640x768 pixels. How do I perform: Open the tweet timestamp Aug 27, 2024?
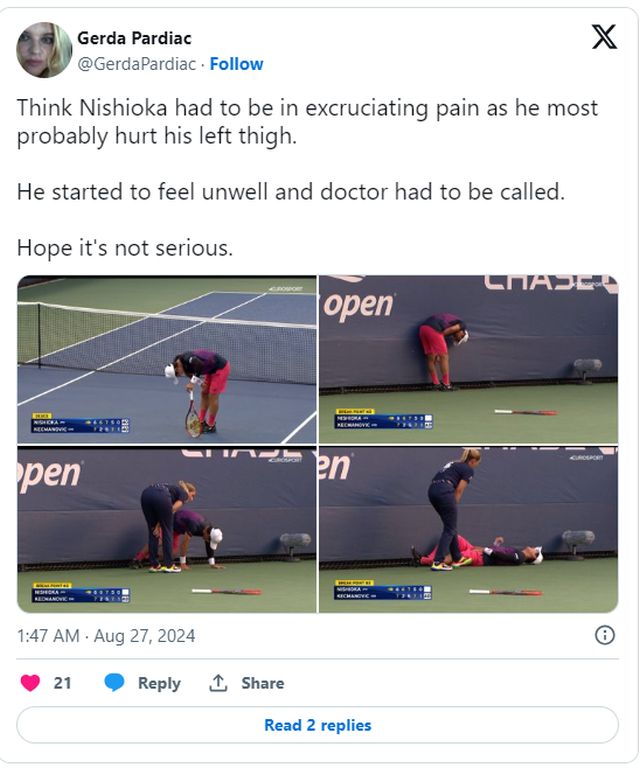[106, 636]
